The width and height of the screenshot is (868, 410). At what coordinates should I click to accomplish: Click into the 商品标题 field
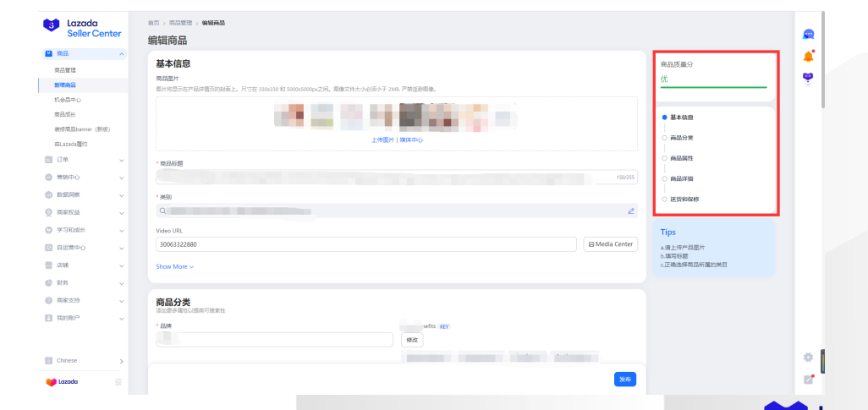397,178
